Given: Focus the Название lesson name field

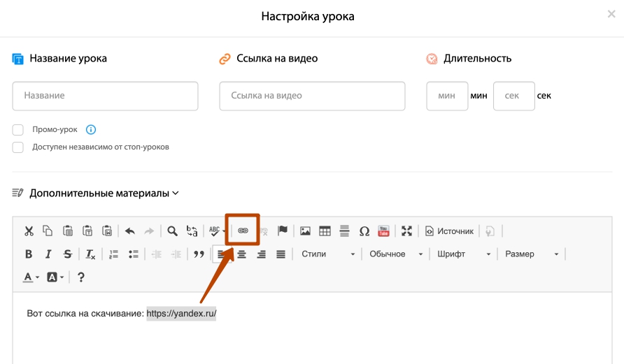Looking at the screenshot, I should point(105,96).
